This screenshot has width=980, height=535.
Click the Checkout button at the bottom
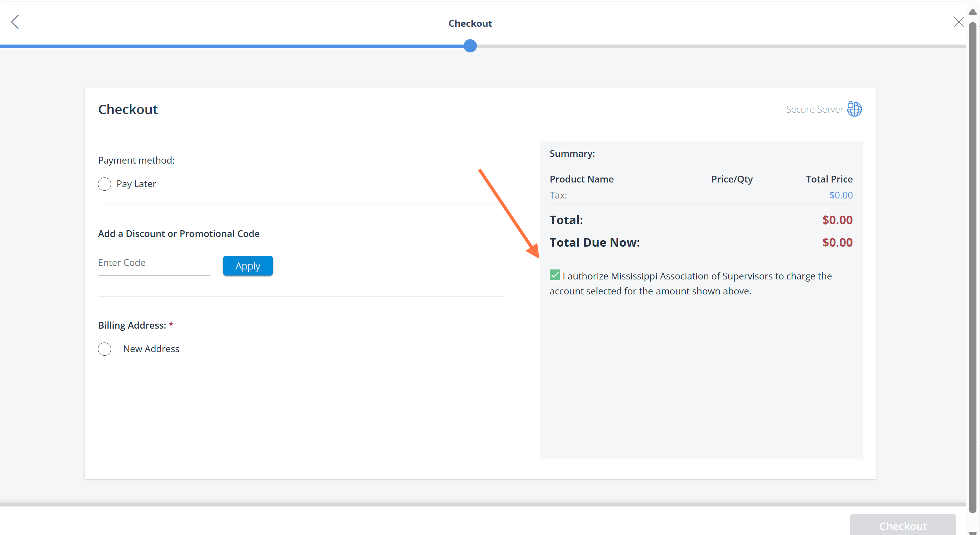coord(902,525)
